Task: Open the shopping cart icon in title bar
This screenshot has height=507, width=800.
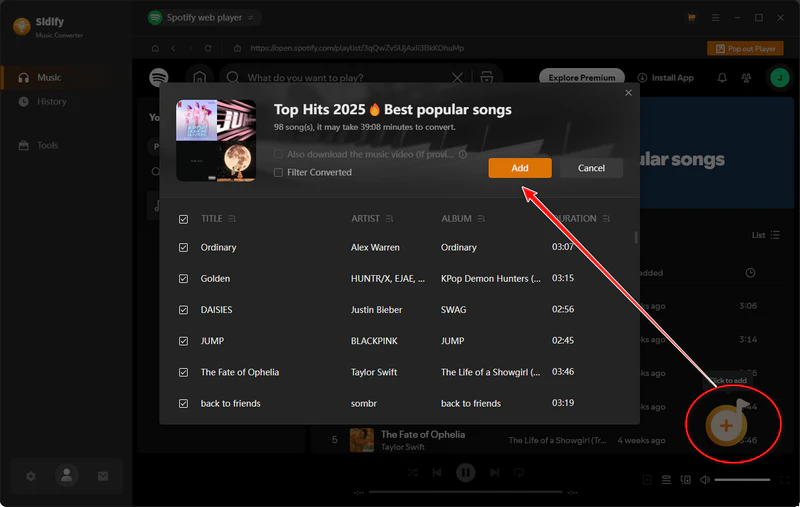Action: click(x=692, y=18)
